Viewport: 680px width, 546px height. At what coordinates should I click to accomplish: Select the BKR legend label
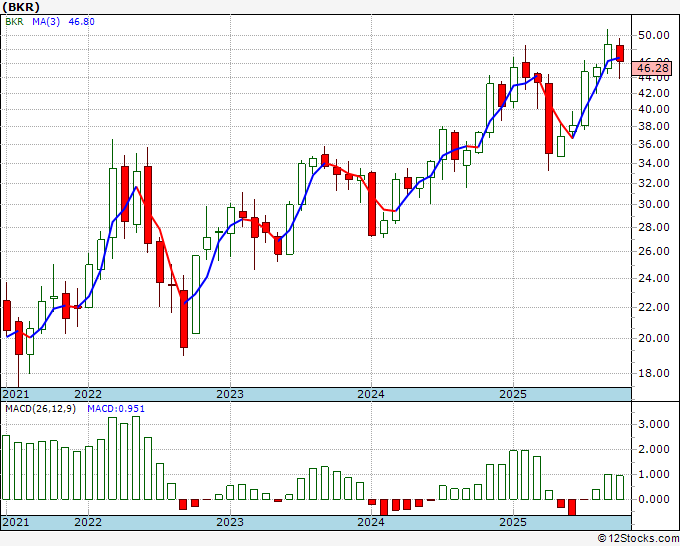point(14,22)
